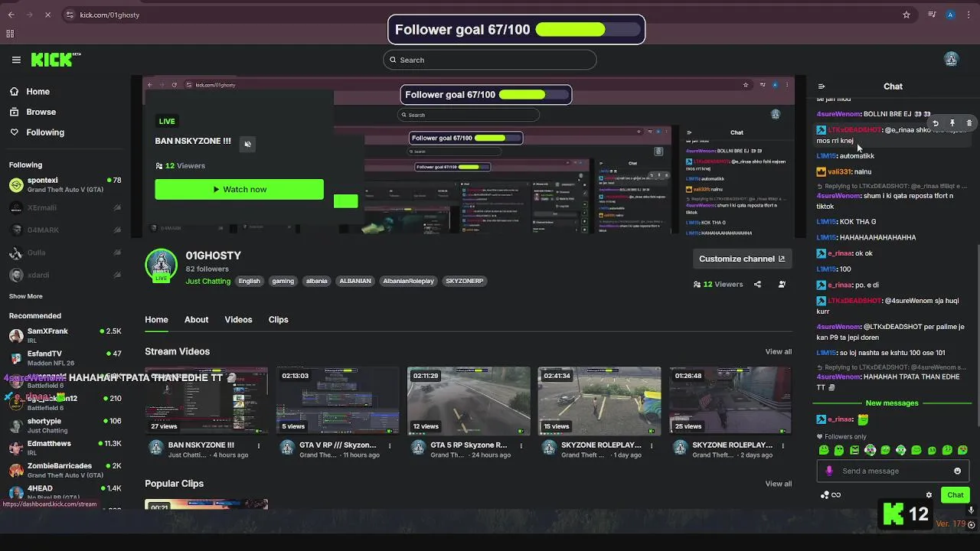Open recommended channel 4HEAD
The width and height of the screenshot is (980, 551).
[65, 492]
